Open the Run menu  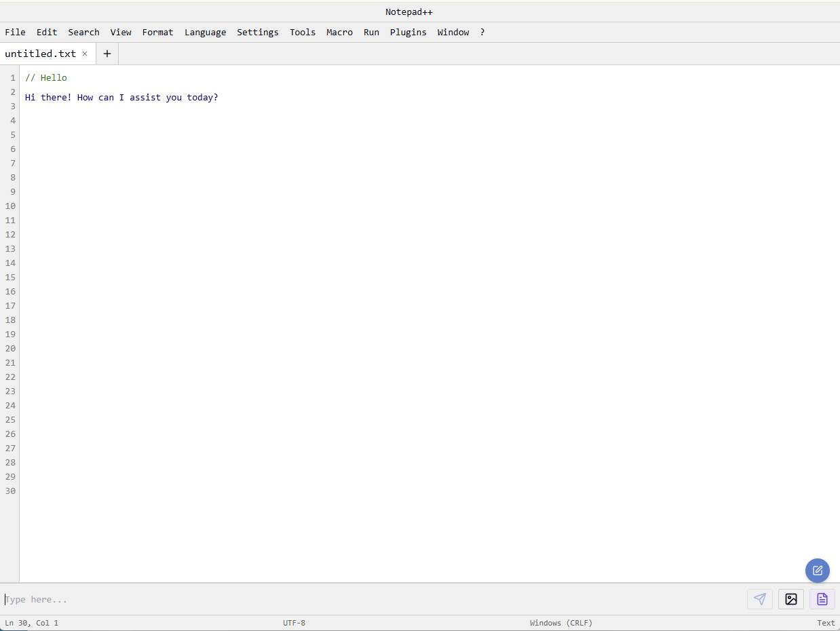[371, 32]
